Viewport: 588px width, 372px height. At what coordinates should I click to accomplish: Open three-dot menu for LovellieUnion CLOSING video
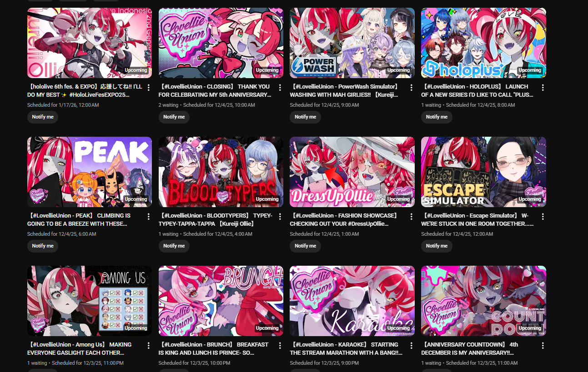point(280,87)
